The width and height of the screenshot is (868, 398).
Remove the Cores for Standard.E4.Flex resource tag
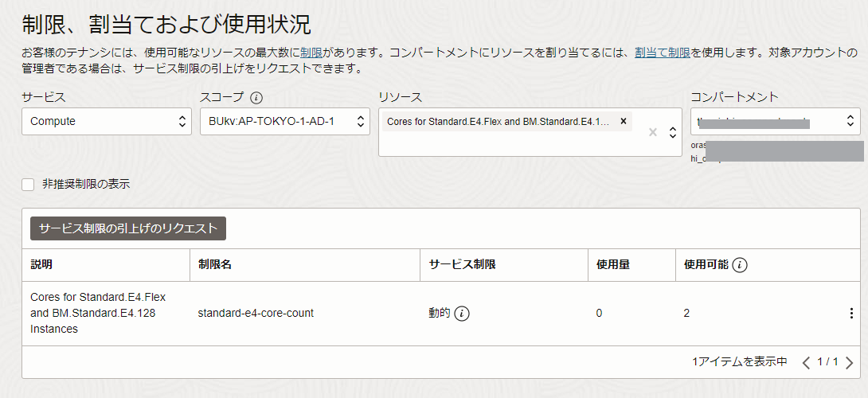[x=624, y=122]
